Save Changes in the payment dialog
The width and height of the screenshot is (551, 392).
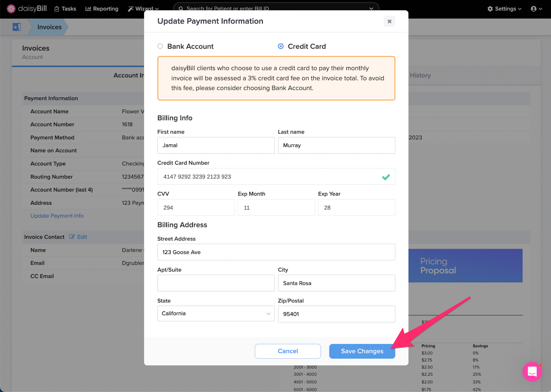click(x=362, y=351)
